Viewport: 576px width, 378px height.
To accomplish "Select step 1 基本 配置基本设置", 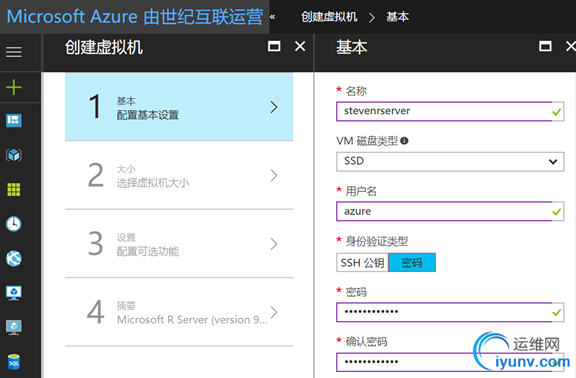I will pyautogui.click(x=179, y=107).
